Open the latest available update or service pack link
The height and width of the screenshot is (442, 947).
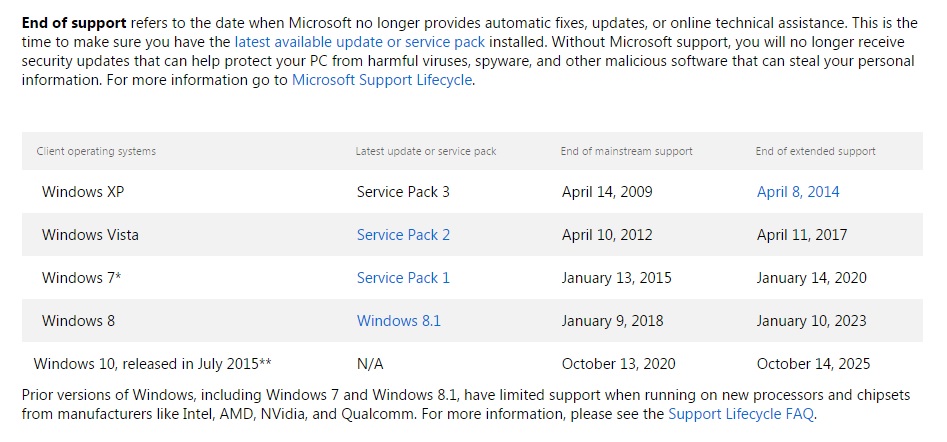359,42
